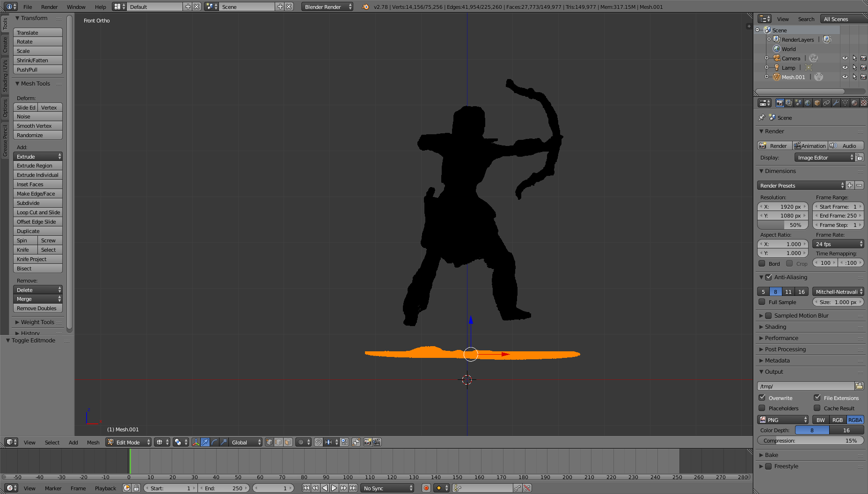
Task: Adjust the Compression slider
Action: coord(810,440)
